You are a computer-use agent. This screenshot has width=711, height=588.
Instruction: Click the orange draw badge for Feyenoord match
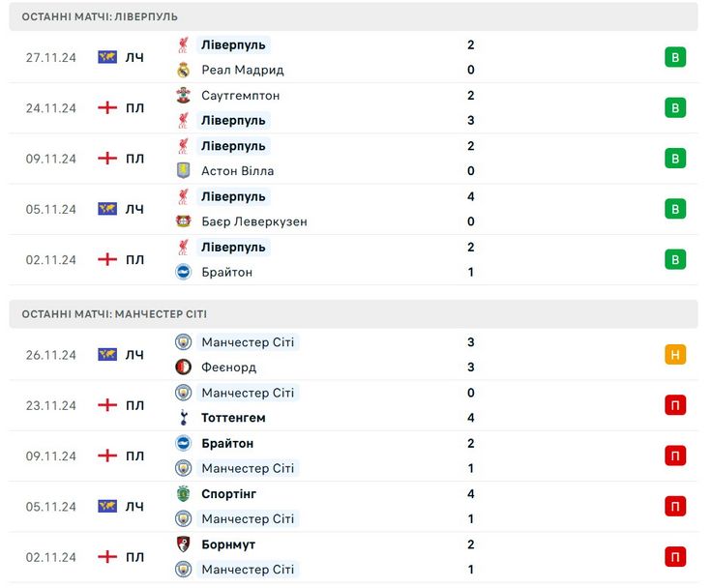(x=675, y=355)
